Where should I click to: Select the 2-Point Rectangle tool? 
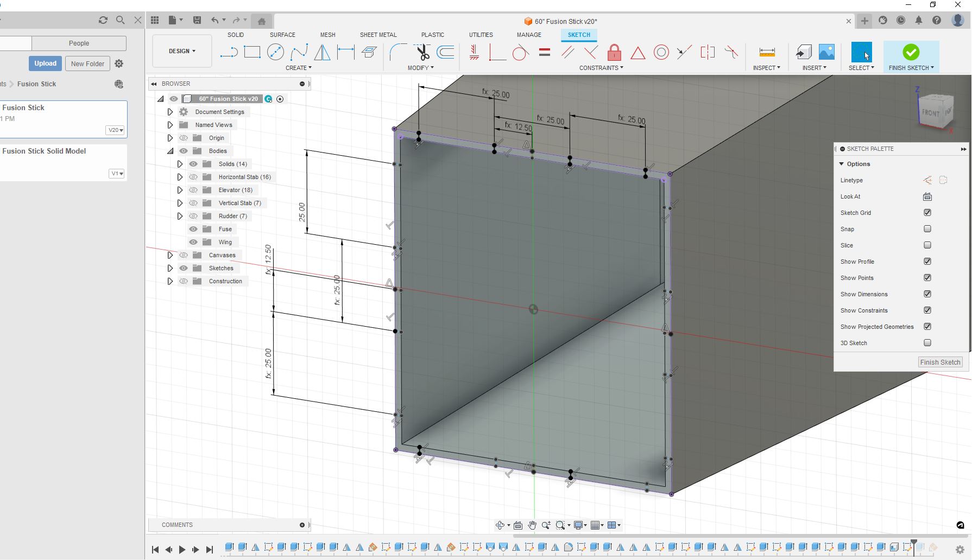(x=252, y=52)
